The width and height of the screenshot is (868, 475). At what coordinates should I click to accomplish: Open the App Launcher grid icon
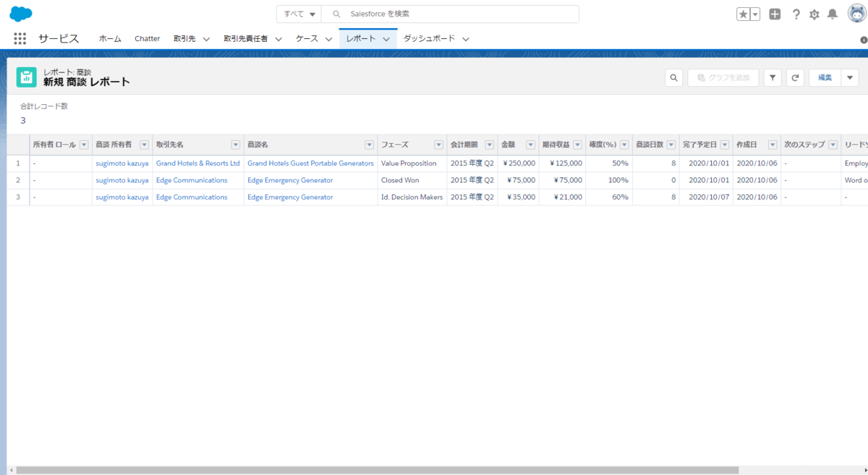pyautogui.click(x=20, y=39)
